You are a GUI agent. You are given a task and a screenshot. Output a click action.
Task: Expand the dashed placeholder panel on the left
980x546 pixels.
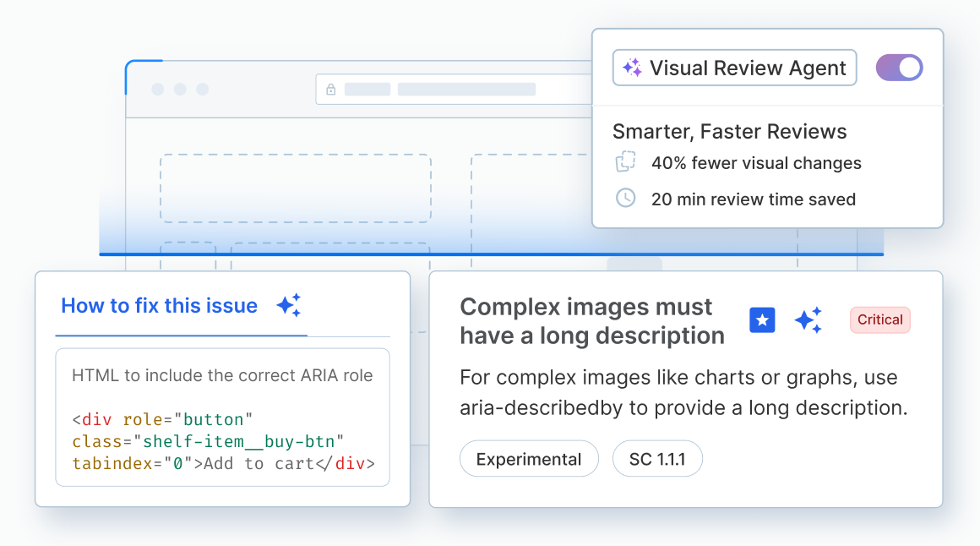pyautogui.click(x=295, y=188)
